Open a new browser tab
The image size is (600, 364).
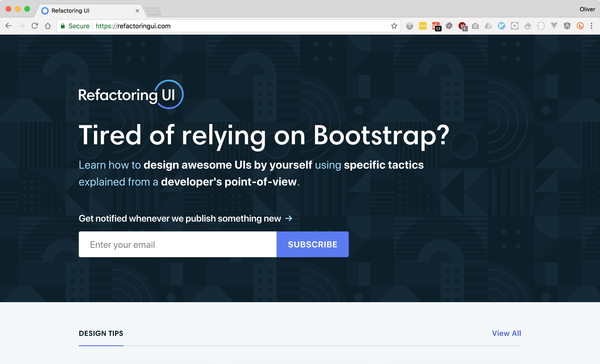coord(154,11)
